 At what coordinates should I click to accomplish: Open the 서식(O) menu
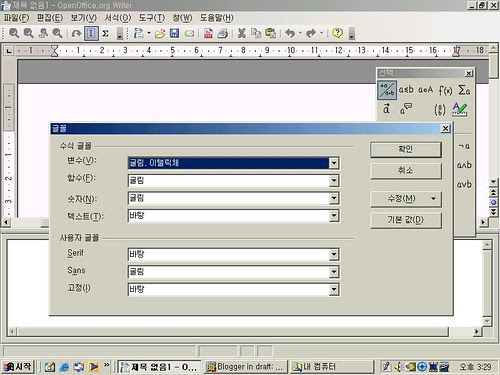pos(118,18)
